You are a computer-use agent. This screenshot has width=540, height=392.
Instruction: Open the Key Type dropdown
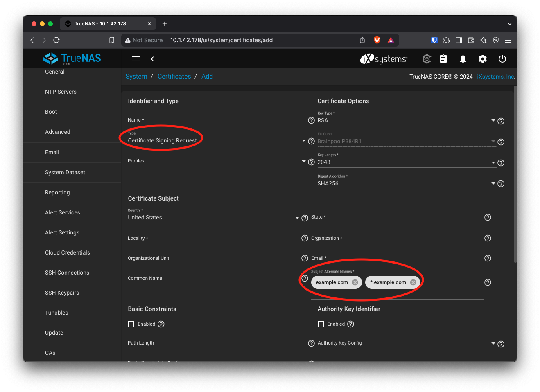(407, 120)
